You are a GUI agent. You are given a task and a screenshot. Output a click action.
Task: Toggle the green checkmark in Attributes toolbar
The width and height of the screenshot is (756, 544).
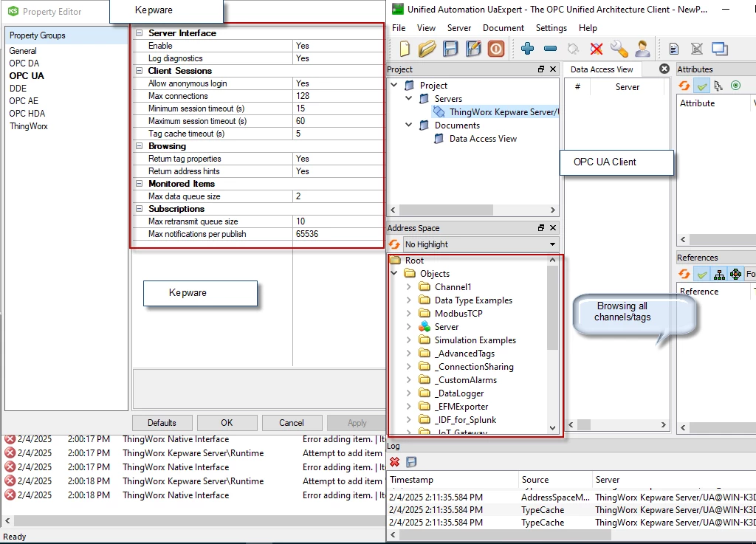pos(702,86)
